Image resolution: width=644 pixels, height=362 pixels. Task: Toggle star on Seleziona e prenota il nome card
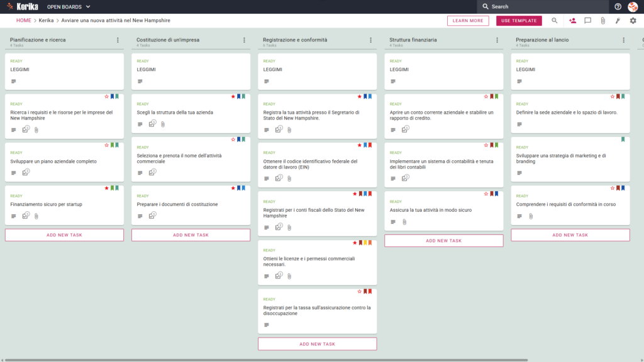pyautogui.click(x=233, y=140)
